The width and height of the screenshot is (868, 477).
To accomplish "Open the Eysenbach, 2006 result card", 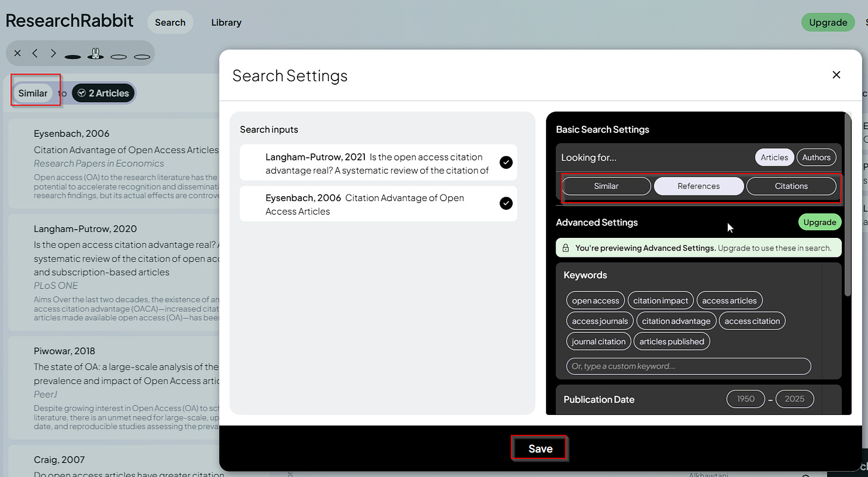I will coord(114,164).
